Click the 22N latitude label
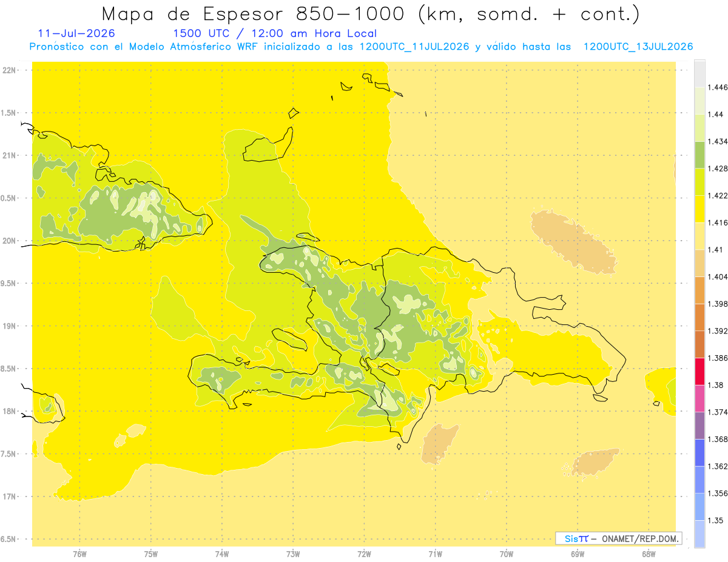Image resolution: width=728 pixels, height=562 pixels. tap(9, 70)
